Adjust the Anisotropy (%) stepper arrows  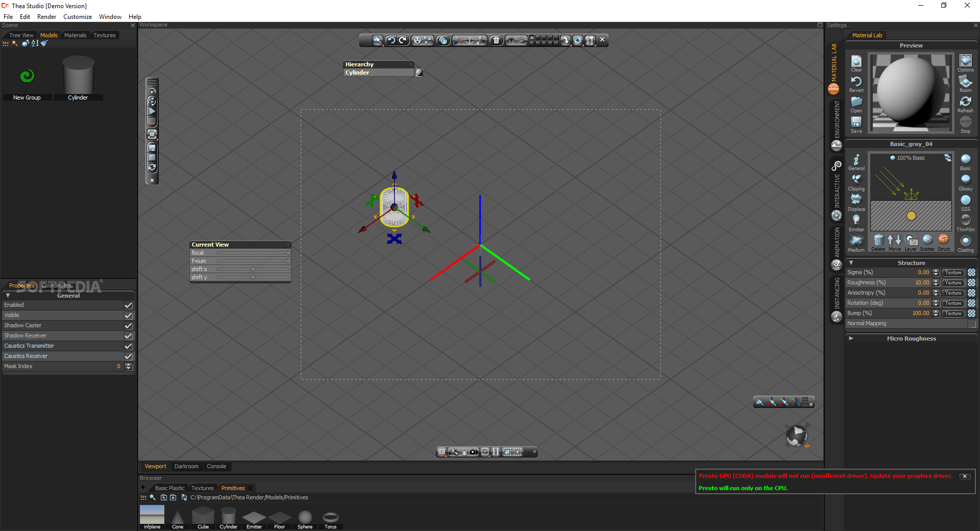(936, 293)
